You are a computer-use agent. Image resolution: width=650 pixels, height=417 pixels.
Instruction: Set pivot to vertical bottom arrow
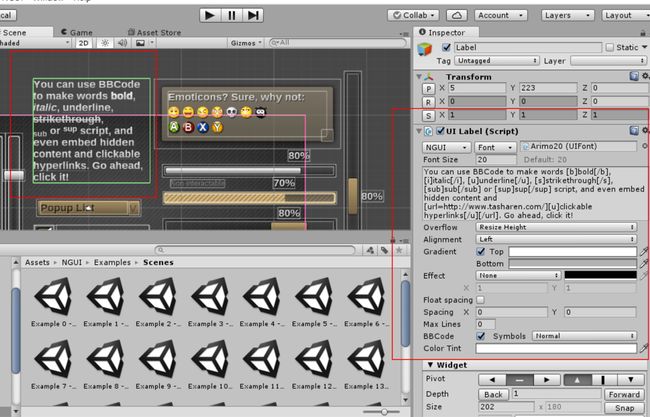pyautogui.click(x=631, y=380)
